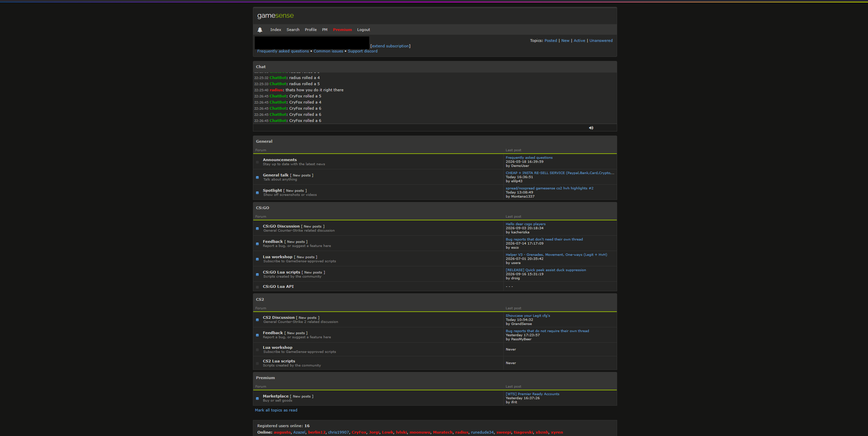View New posts in Marketplace
This screenshot has width=868, height=436.
tap(302, 396)
